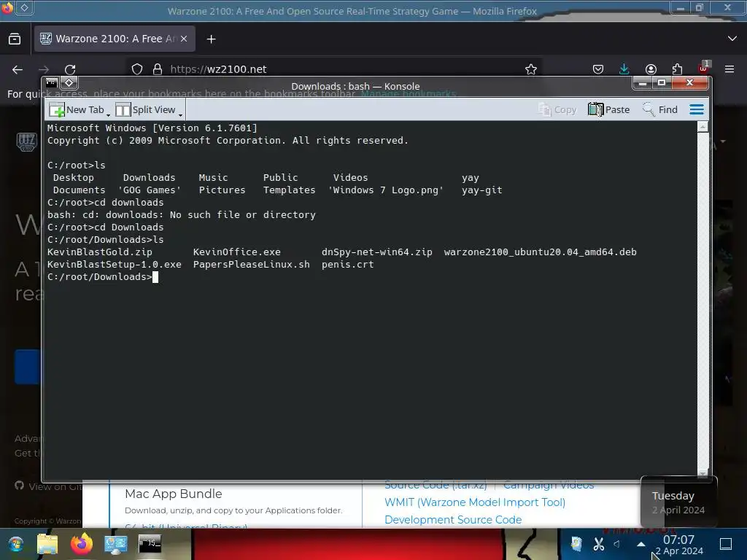Open the Firefox downloads panel

point(624,69)
